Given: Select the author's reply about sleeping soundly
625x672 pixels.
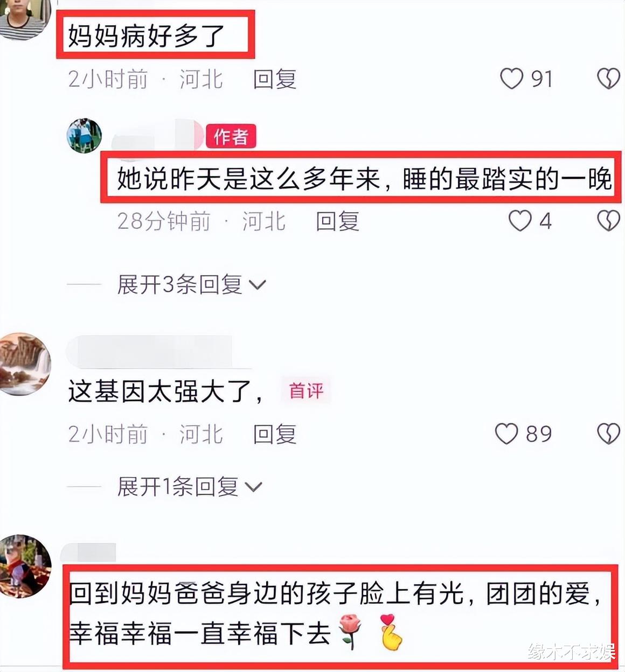Looking at the screenshot, I should tap(365, 179).
